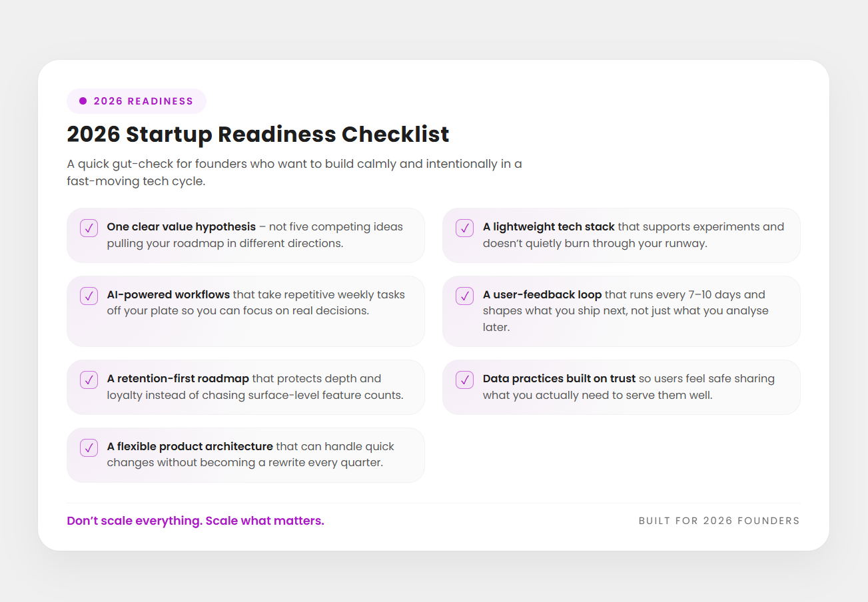The width and height of the screenshot is (868, 602).
Task: Click the 'BUILT FOR 2026 FOUNDERS' footer text
Action: (x=719, y=521)
